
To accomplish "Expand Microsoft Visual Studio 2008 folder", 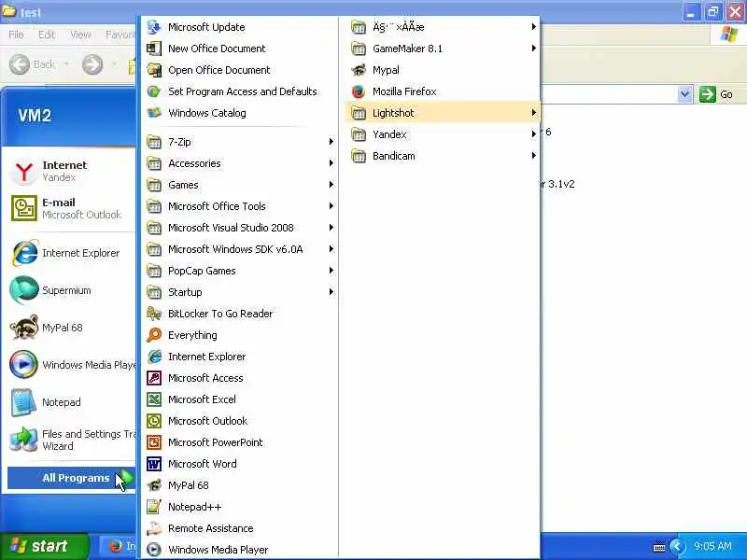I will 240,228.
